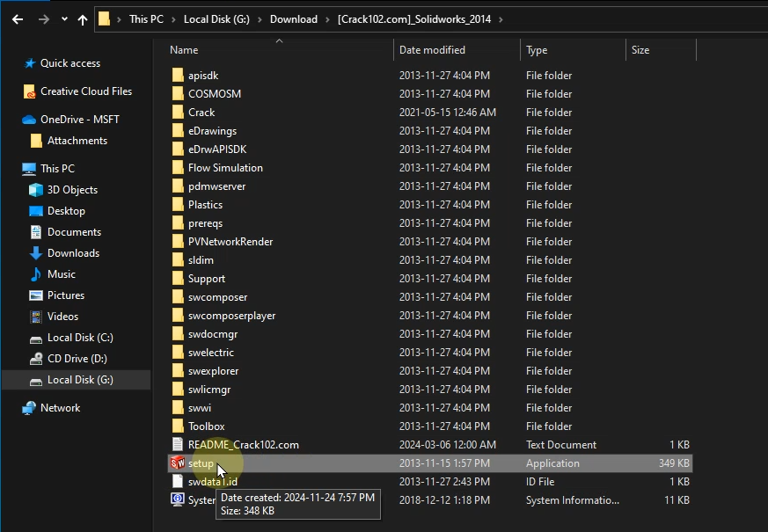Click the Up one level arrow
The height and width of the screenshot is (532, 768).
tap(83, 19)
